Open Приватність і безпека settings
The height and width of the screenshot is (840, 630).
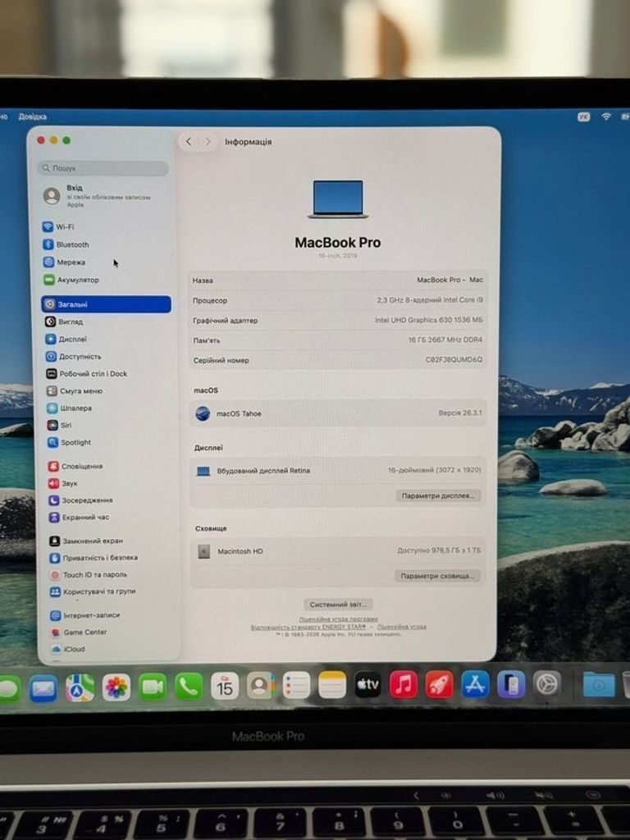pos(94,558)
